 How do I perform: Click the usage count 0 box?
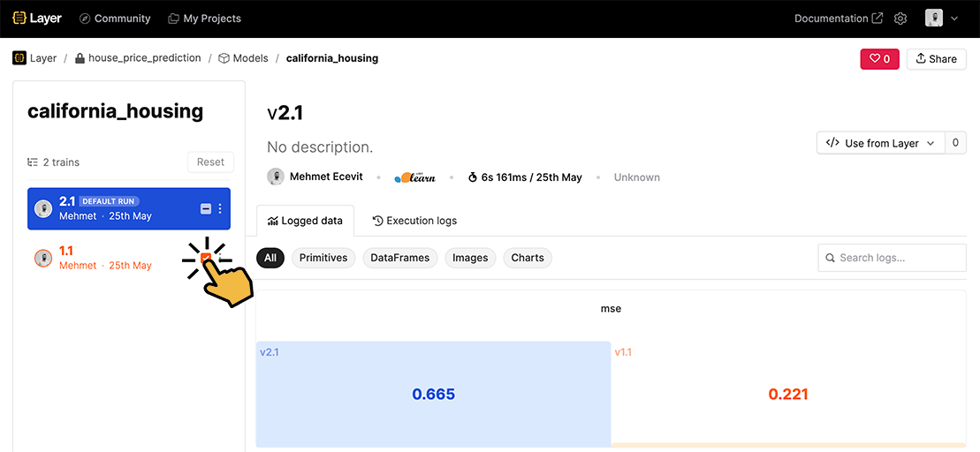[955, 143]
